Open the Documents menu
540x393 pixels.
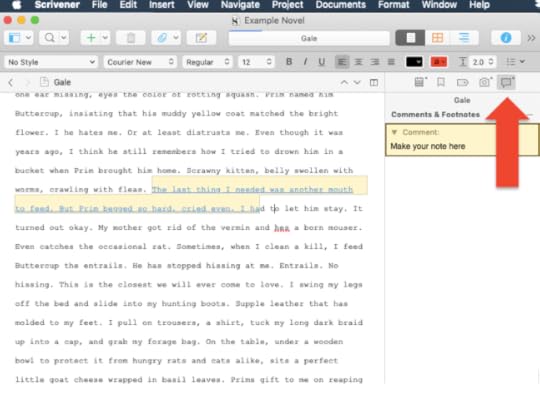click(341, 5)
